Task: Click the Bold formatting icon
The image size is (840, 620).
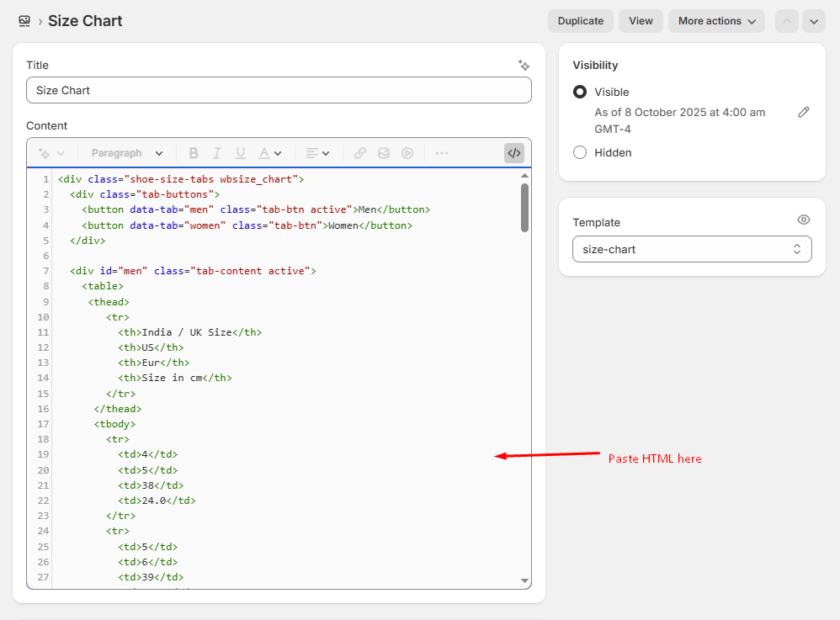Action: point(194,153)
